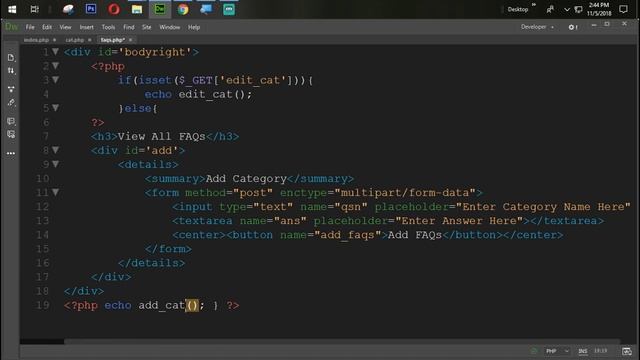The image size is (640, 360).
Task: Collapse code fold on line 9
Action: [56, 164]
